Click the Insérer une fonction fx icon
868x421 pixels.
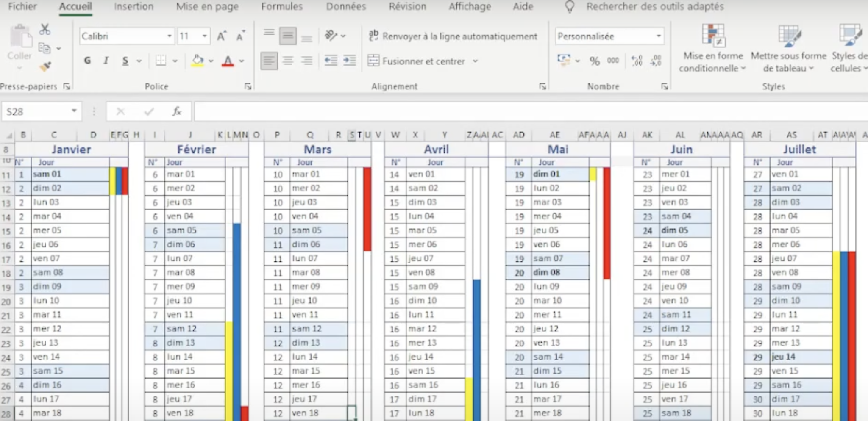pos(177,111)
